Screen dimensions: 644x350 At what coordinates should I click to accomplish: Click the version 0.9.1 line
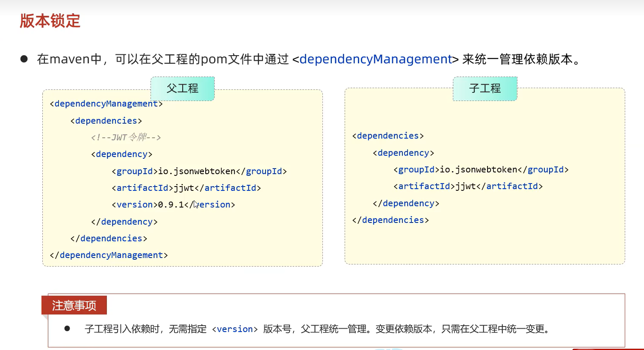(173, 205)
